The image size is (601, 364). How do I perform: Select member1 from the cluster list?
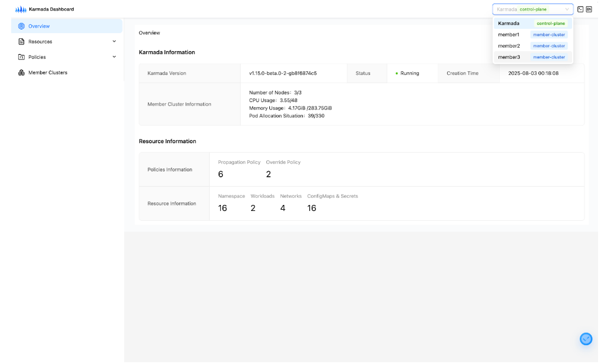[530, 34]
